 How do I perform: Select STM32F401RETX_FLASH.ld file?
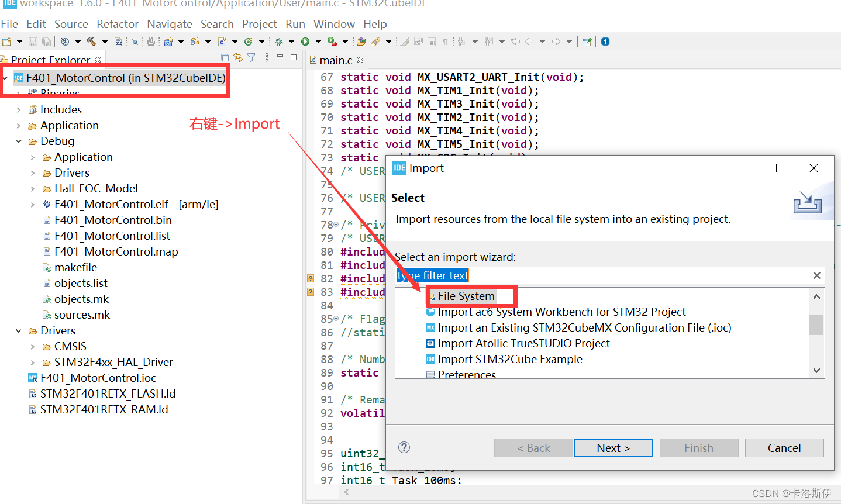point(102,394)
